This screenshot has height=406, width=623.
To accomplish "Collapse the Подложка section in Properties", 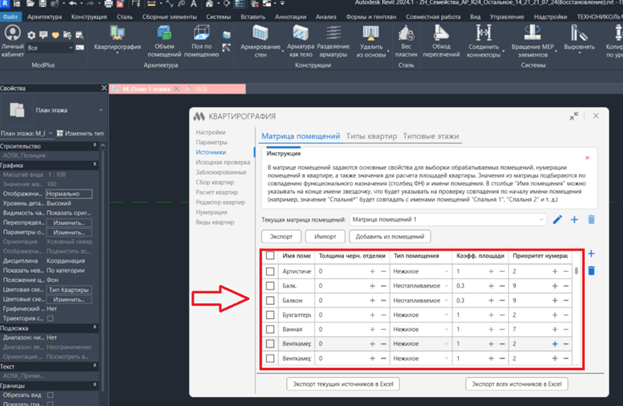I will point(95,327).
